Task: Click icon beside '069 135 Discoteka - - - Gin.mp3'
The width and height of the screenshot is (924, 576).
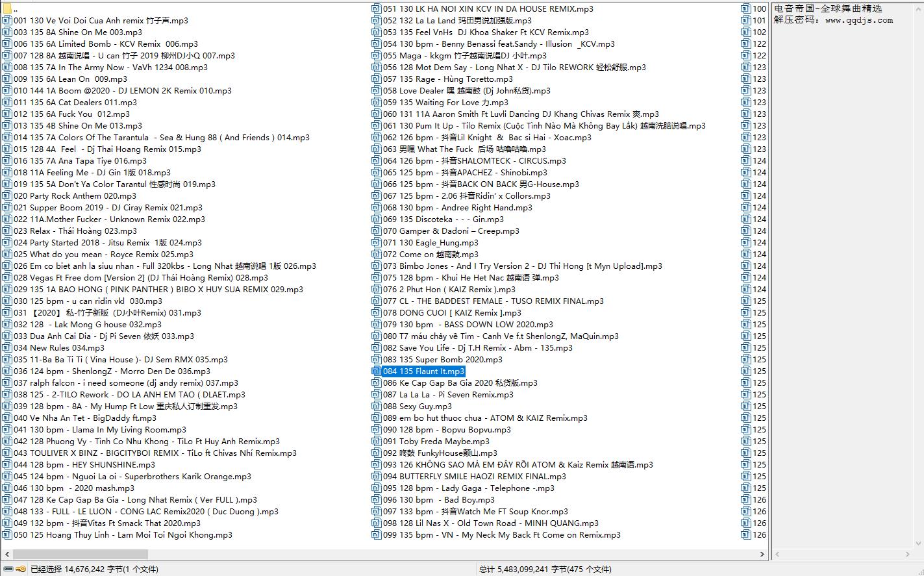Action: click(x=376, y=219)
